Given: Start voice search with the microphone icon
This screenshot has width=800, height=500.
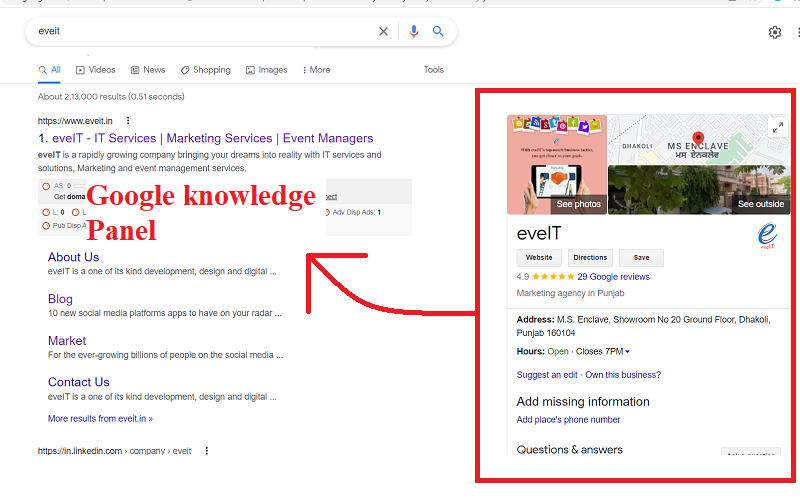Looking at the screenshot, I should (x=414, y=32).
